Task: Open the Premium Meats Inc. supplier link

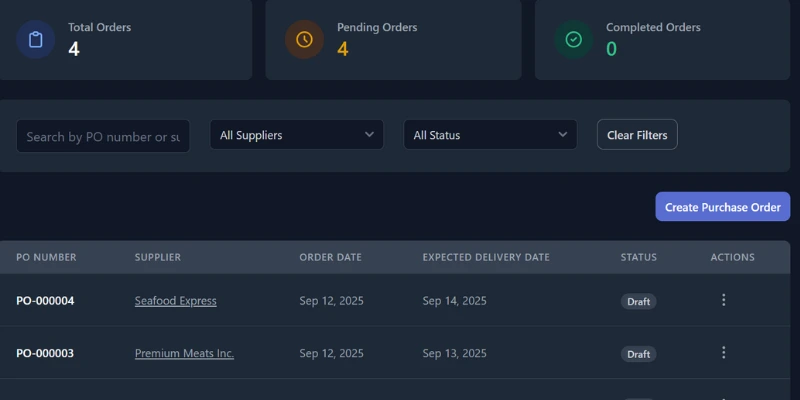Action: click(184, 354)
